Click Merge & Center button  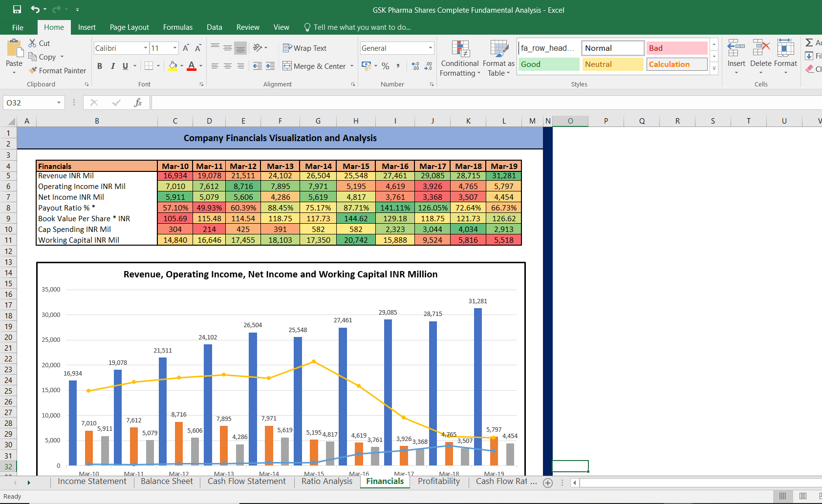[314, 66]
